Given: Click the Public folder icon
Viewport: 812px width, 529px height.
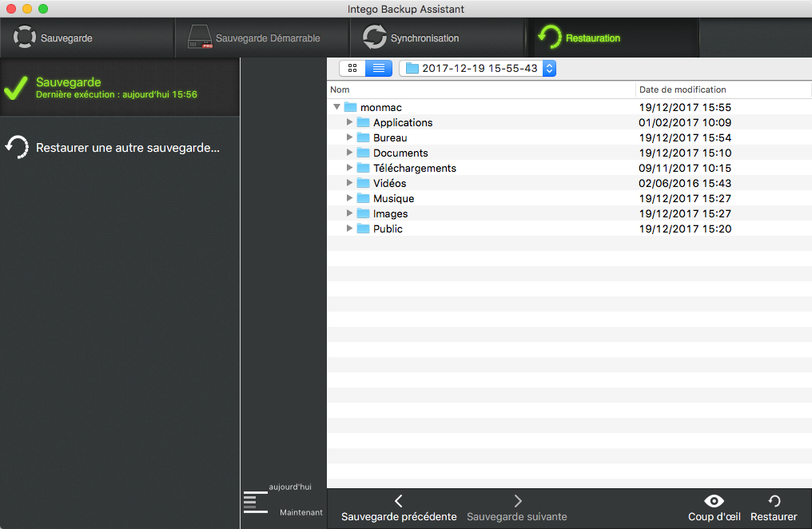Looking at the screenshot, I should [x=364, y=229].
